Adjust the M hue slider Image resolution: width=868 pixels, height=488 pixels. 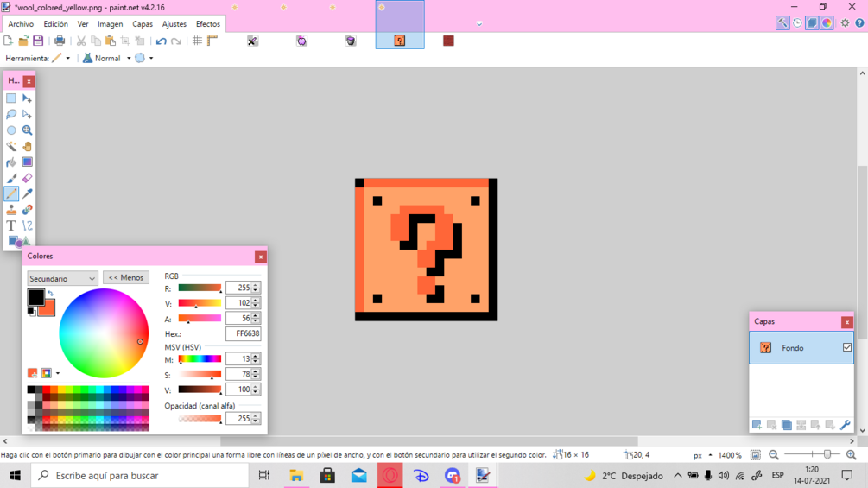tap(200, 359)
